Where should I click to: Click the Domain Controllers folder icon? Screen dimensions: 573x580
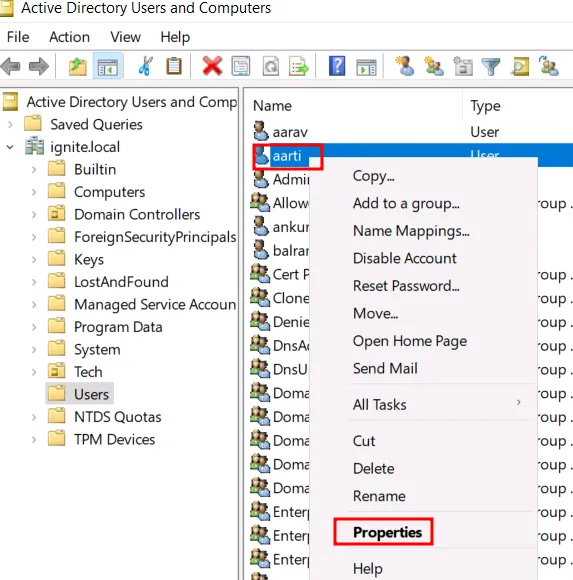tap(57, 214)
